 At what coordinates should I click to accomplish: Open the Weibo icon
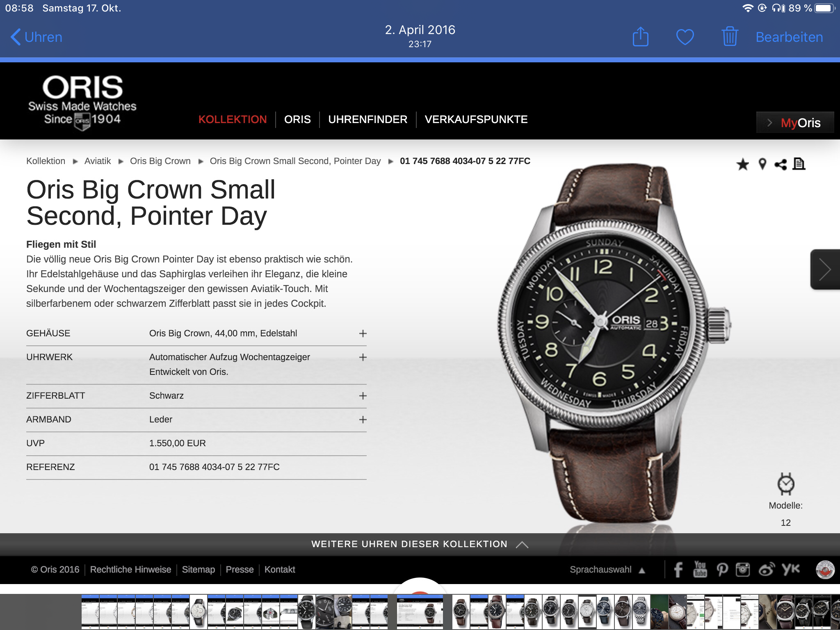coord(766,569)
